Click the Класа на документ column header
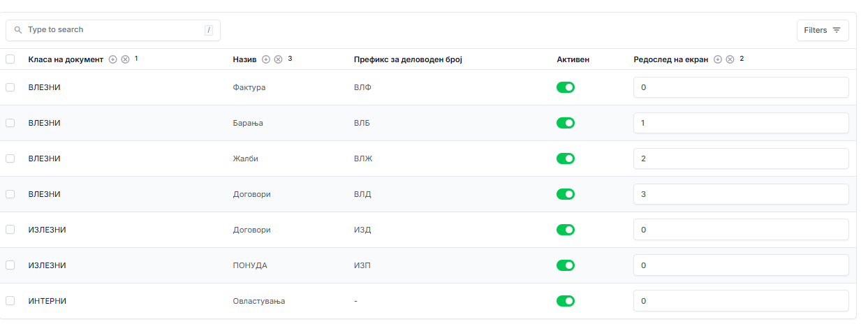This screenshot has width=868, height=324. 66,59
